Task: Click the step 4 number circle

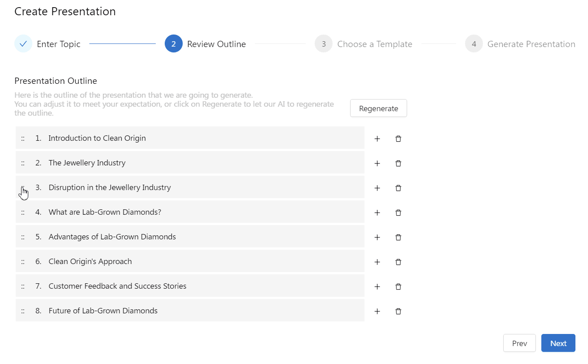Action: [474, 44]
